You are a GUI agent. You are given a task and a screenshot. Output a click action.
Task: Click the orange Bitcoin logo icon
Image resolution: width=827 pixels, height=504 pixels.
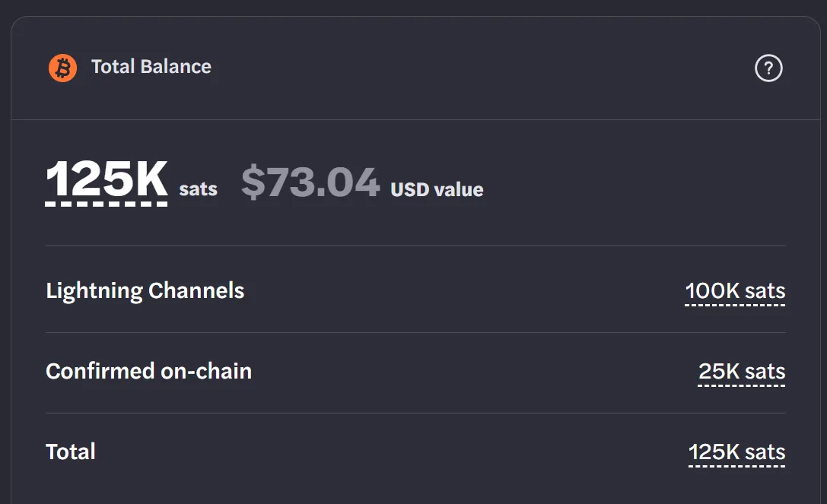pos(62,68)
